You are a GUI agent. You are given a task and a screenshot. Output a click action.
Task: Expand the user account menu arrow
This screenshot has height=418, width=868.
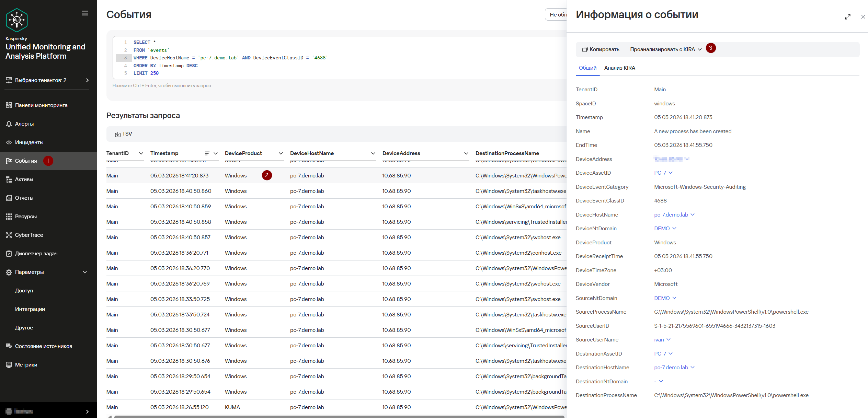point(87,411)
